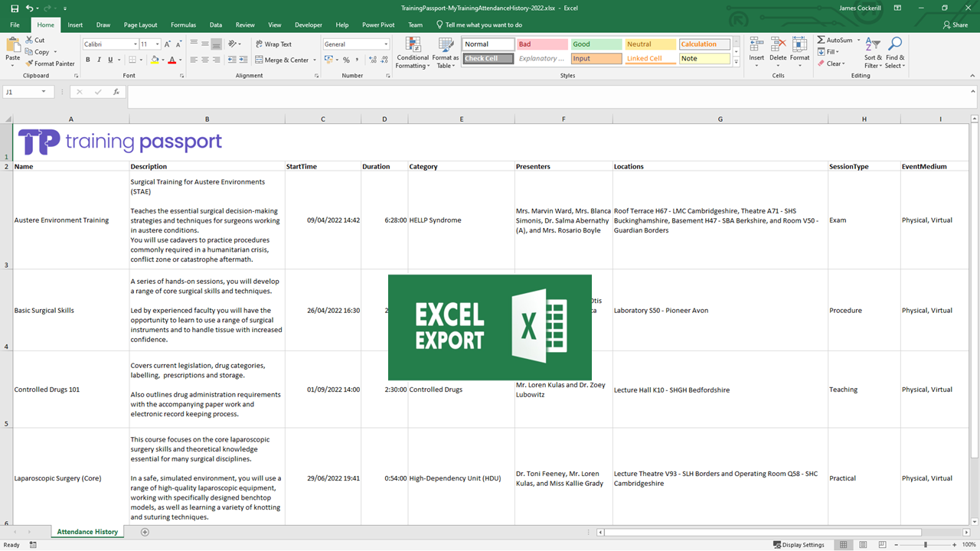Insert cells via the Insert button

point(756,50)
